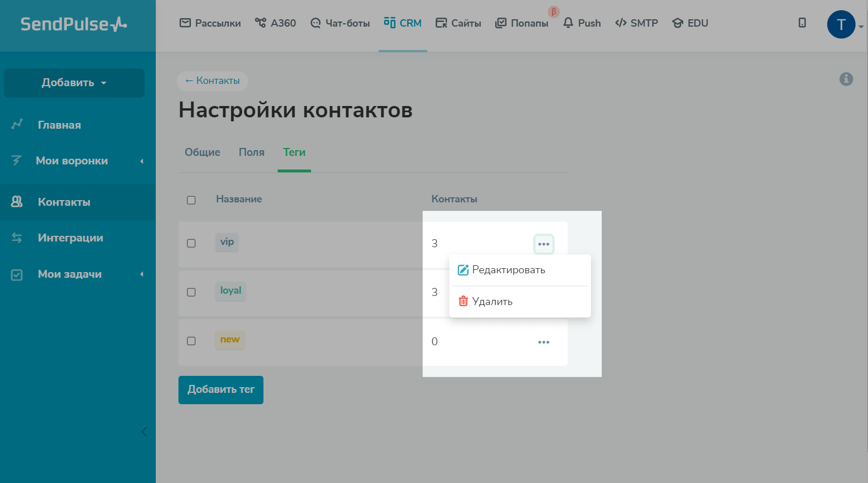This screenshot has width=868, height=483.
Task: Select the loyal tag checkbox
Action: click(x=192, y=292)
